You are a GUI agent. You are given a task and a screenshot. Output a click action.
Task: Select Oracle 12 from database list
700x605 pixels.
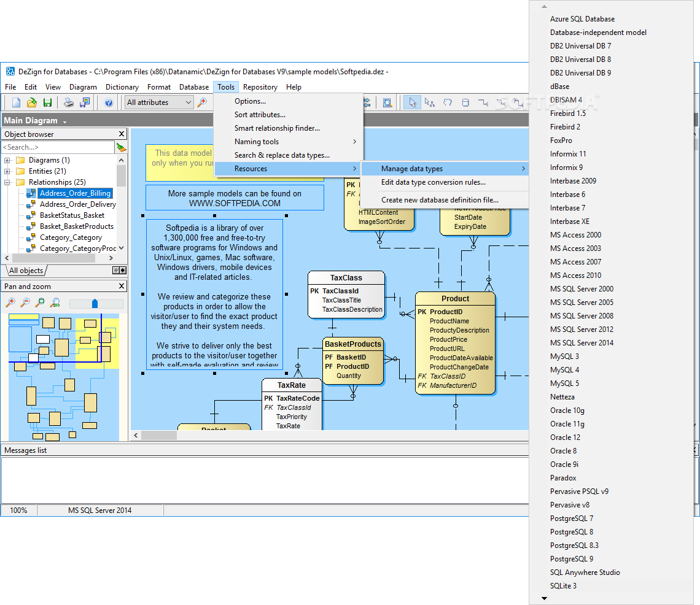click(x=565, y=437)
